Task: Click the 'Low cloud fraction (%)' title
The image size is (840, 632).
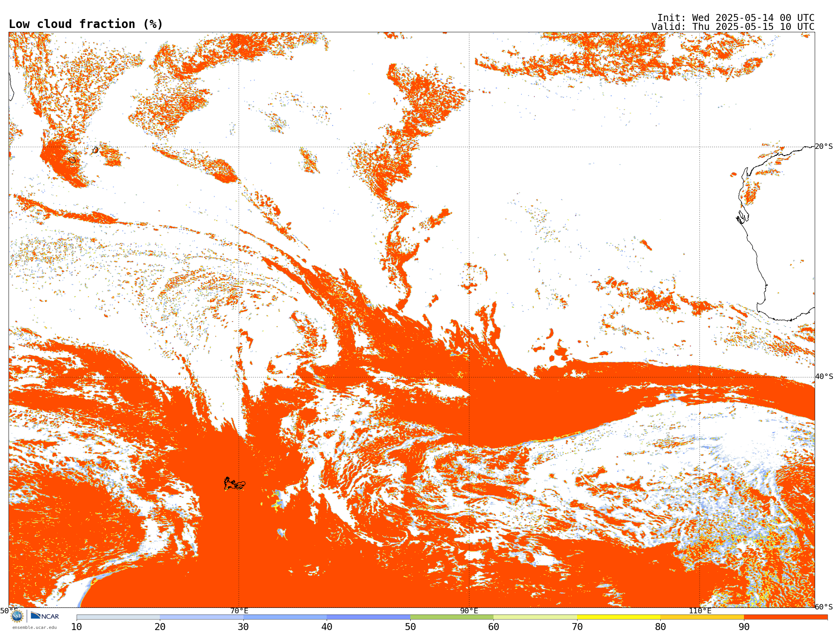Action: 86,24
